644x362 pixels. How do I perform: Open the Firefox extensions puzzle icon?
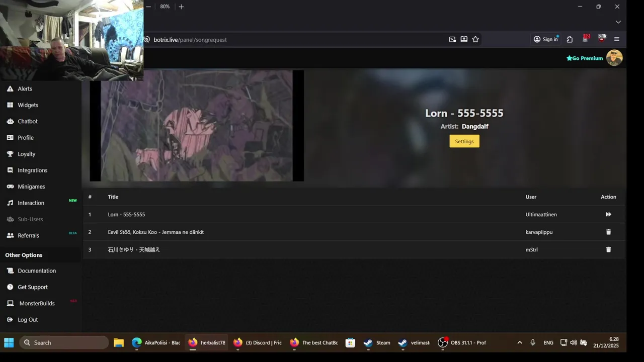tap(570, 39)
